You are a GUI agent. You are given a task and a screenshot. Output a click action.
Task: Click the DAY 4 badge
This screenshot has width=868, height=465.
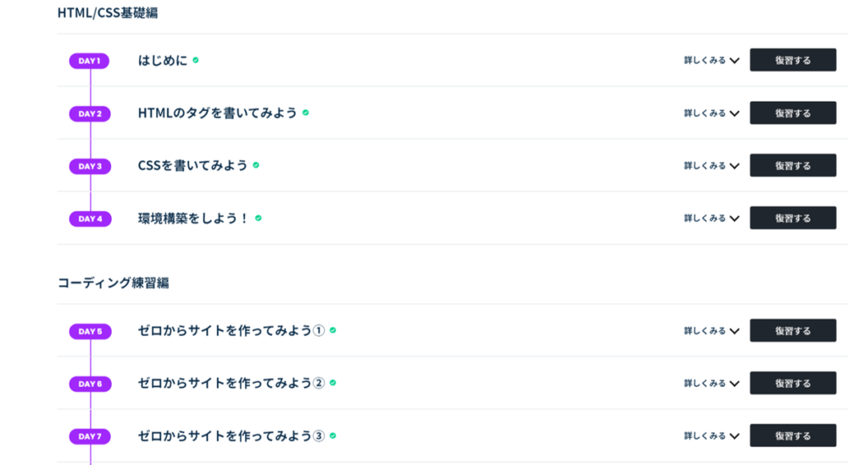click(90, 219)
